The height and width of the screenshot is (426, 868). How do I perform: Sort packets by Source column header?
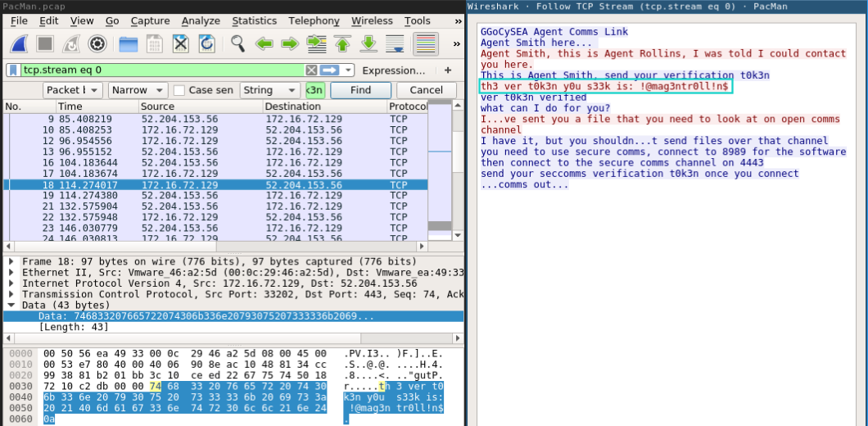click(x=201, y=106)
